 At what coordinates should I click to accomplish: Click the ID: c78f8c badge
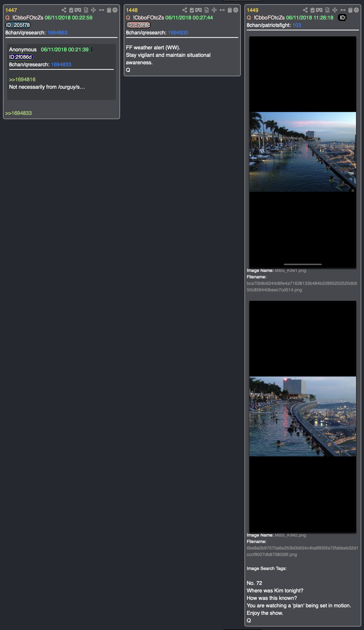(138, 25)
